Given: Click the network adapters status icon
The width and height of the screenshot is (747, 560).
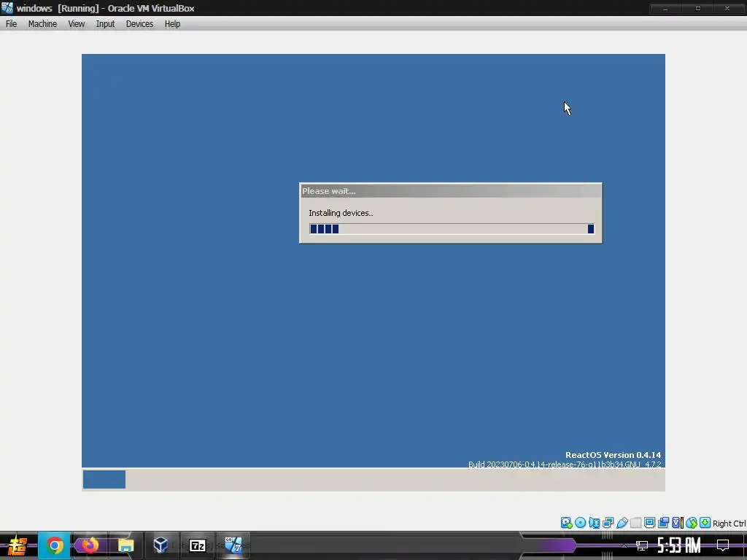Looking at the screenshot, I should pos(608,523).
